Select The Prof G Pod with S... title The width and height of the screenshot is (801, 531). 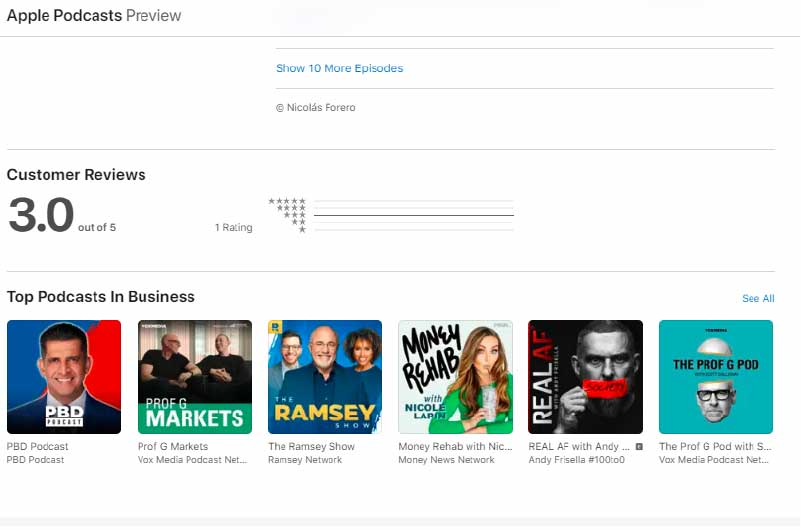click(715, 446)
